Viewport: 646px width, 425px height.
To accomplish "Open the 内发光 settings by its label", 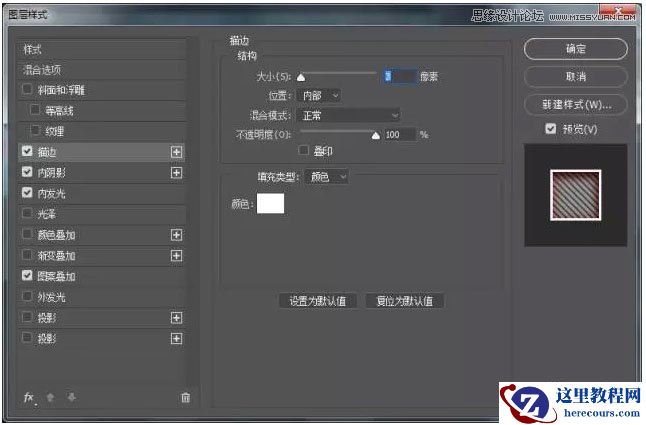I will pyautogui.click(x=51, y=194).
